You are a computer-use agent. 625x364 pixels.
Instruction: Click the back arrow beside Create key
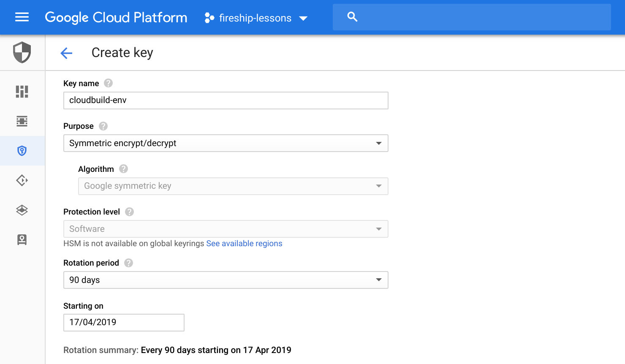click(x=66, y=53)
